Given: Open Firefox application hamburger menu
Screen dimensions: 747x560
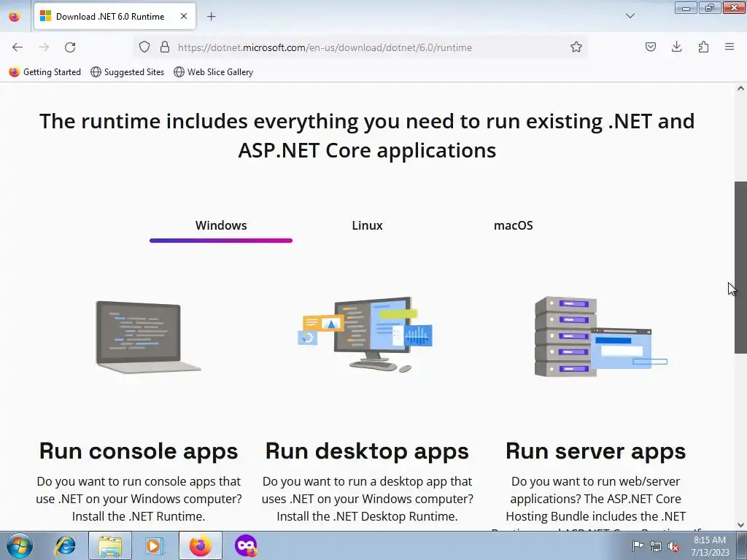Looking at the screenshot, I should coord(729,47).
